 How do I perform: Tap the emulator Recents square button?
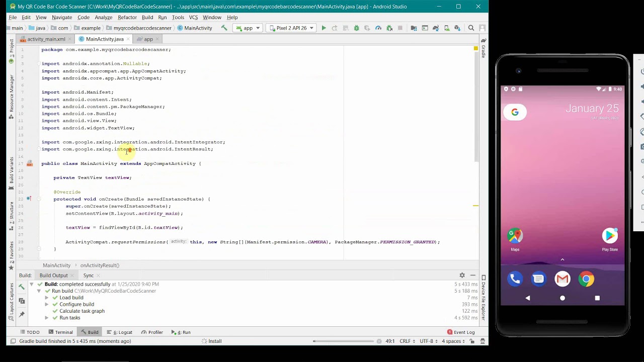597,298
